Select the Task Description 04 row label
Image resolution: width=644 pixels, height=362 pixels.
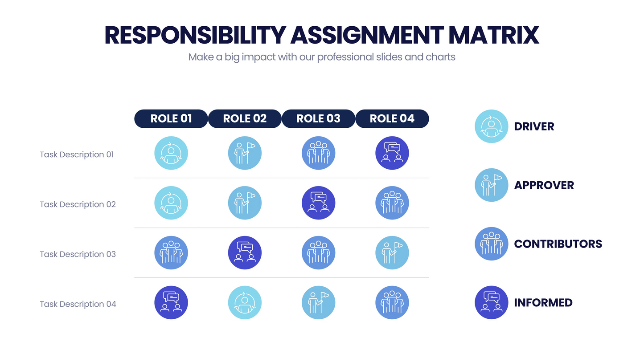(78, 304)
